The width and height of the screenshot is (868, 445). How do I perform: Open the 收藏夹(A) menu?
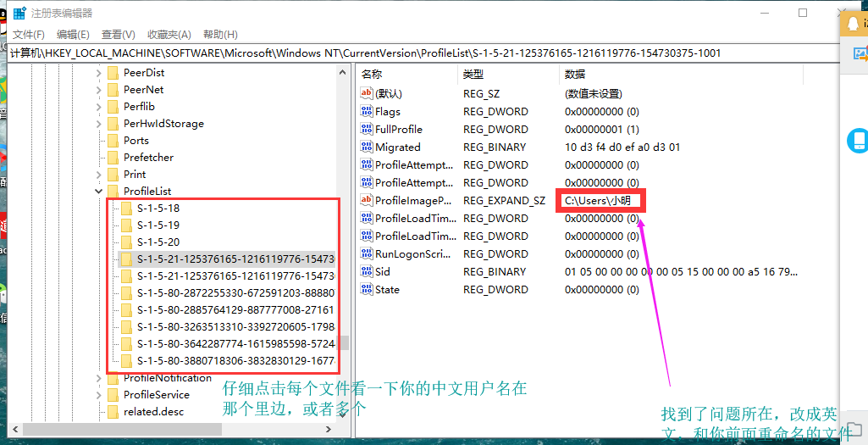click(169, 35)
